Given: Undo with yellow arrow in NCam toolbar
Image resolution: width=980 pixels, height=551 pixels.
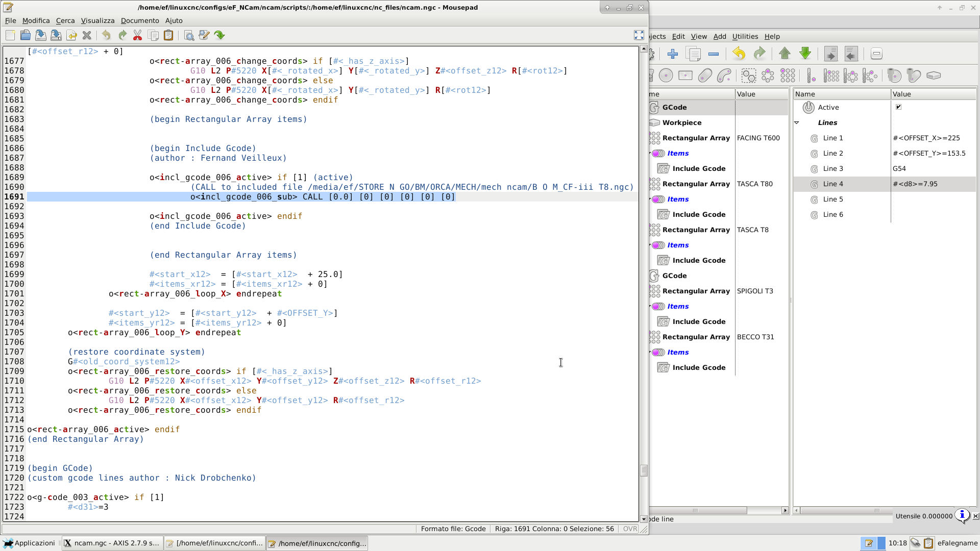Looking at the screenshot, I should tap(739, 54).
